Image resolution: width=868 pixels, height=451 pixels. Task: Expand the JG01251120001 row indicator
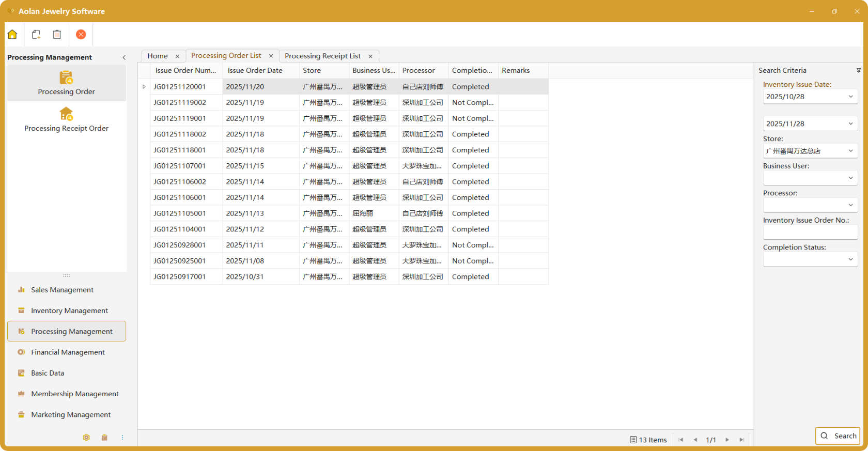144,87
